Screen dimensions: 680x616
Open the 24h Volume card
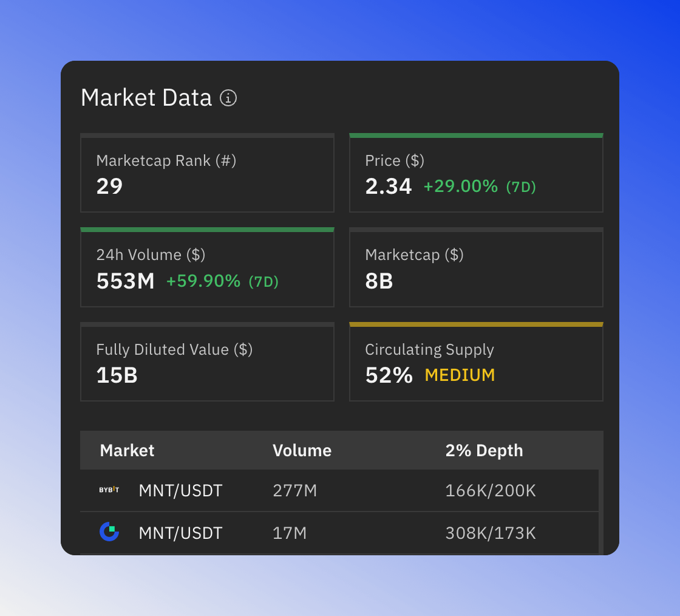pos(207,268)
